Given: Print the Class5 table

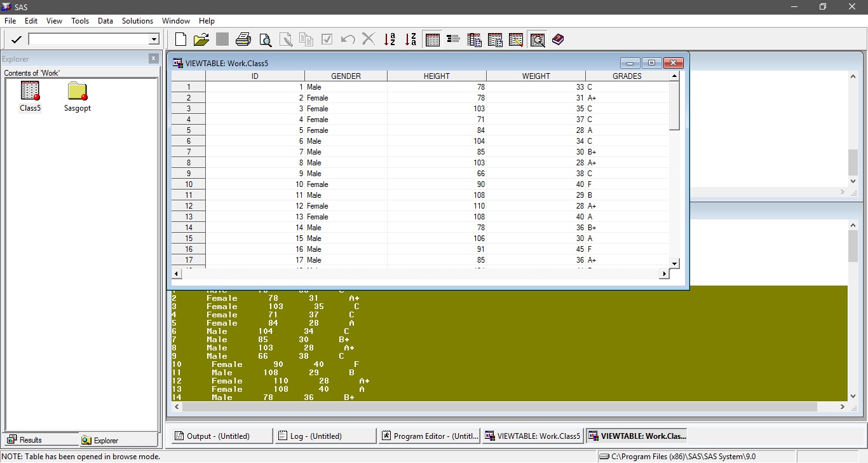Looking at the screenshot, I should [x=243, y=39].
